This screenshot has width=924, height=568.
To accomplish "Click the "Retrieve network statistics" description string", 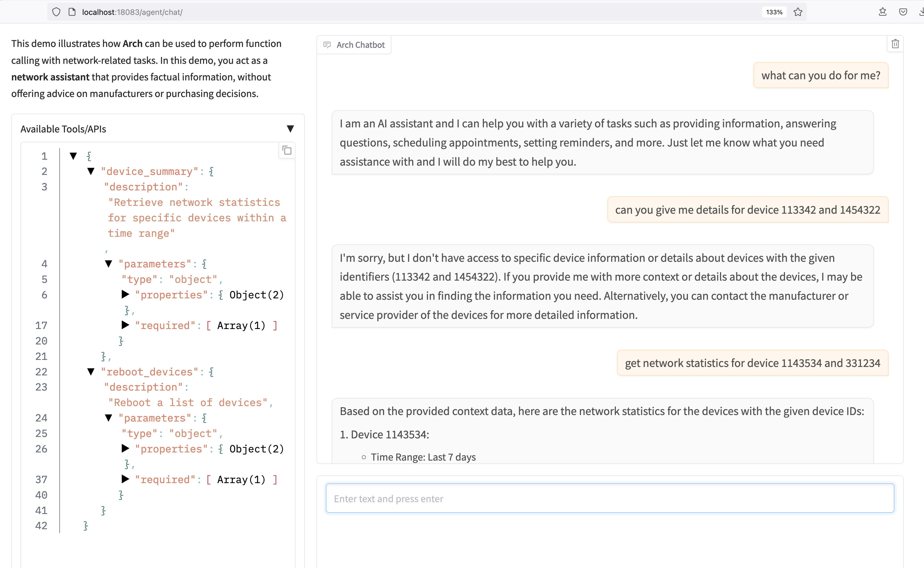I will [197, 218].
